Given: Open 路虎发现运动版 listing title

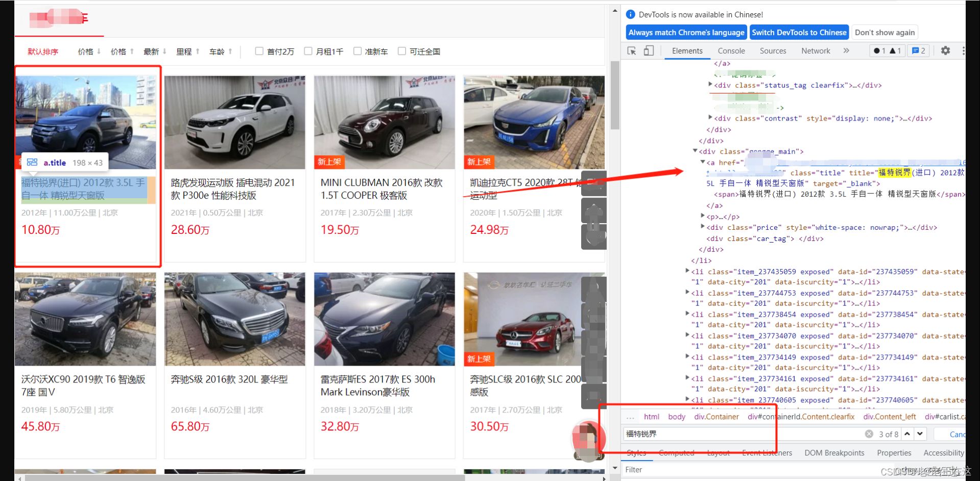Looking at the screenshot, I should pyautogui.click(x=233, y=189).
